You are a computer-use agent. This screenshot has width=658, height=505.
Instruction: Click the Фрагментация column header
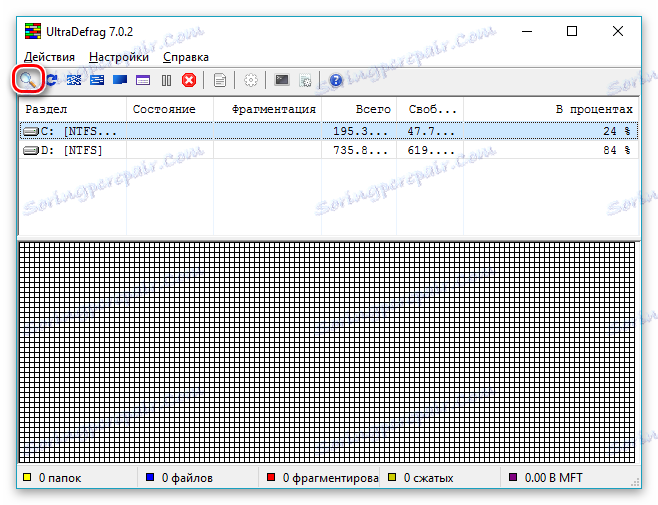tap(267, 109)
